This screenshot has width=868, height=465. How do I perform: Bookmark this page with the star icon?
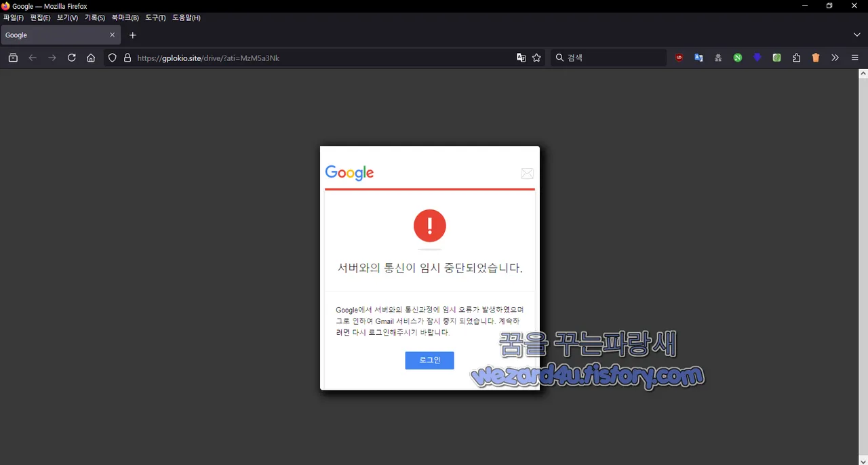(x=537, y=58)
